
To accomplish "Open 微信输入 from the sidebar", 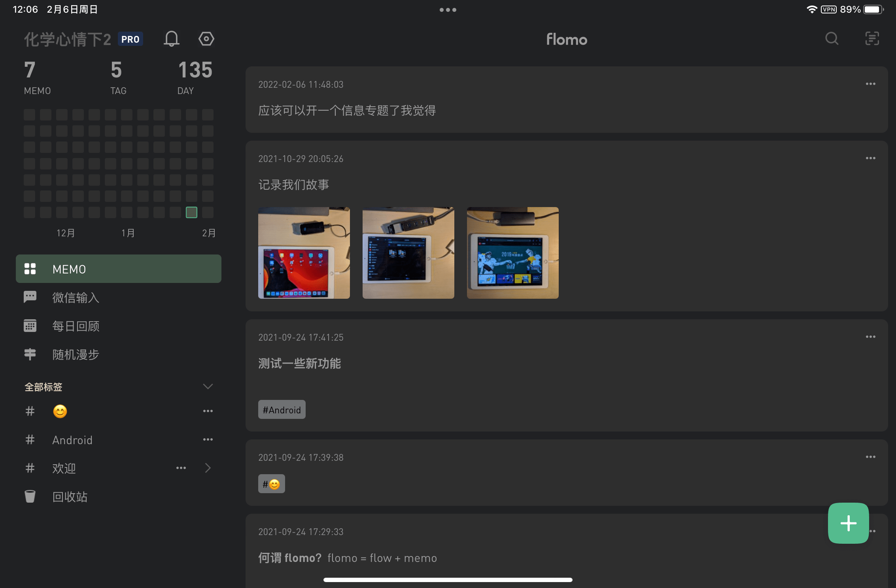I will click(x=76, y=298).
